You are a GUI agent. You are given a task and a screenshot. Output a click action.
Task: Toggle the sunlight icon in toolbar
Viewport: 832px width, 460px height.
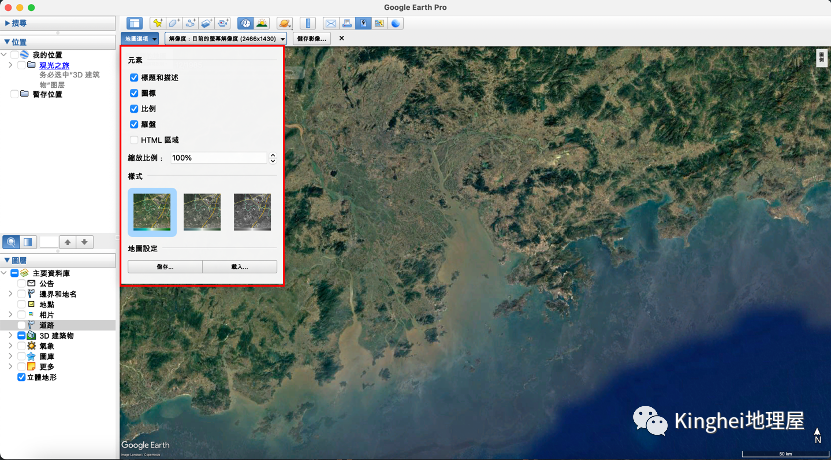click(x=261, y=22)
